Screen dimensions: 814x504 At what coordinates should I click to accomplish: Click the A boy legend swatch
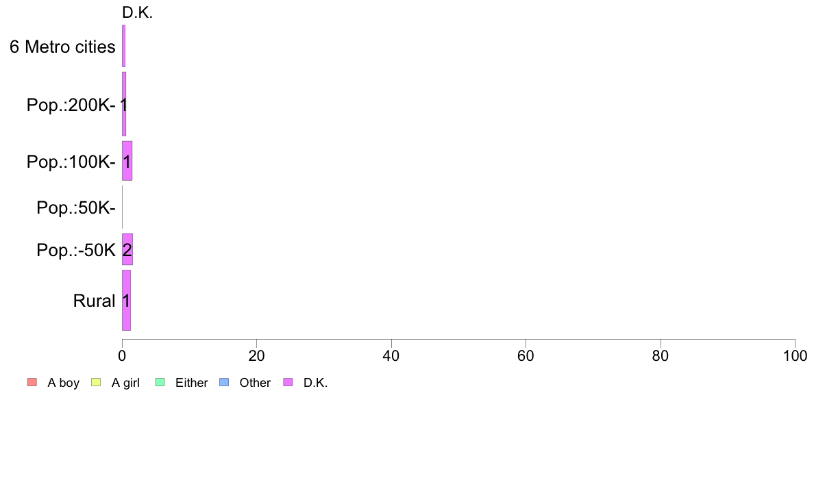32,383
